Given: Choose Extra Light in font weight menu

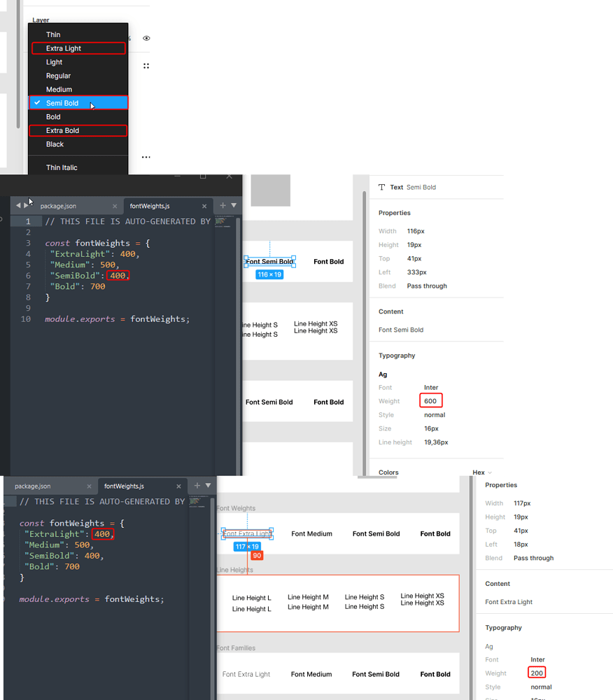Looking at the screenshot, I should (78, 48).
